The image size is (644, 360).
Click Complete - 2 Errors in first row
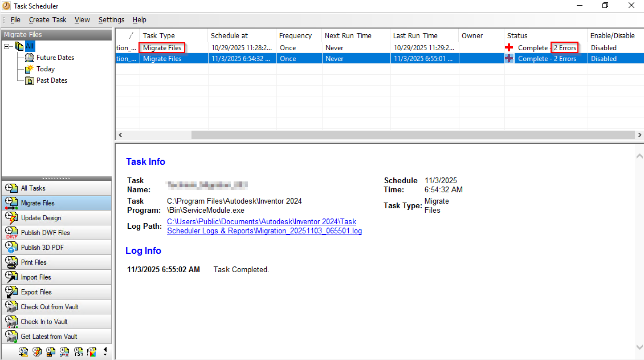click(x=547, y=48)
